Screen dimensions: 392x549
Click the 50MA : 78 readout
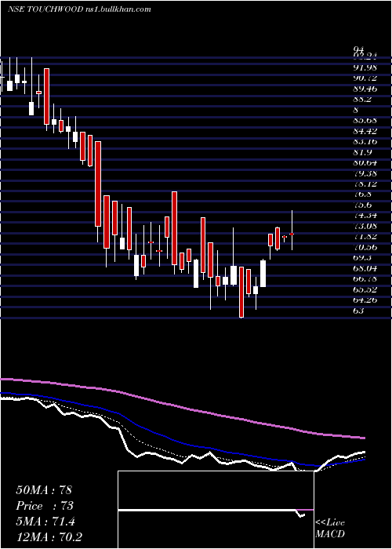[44, 490]
